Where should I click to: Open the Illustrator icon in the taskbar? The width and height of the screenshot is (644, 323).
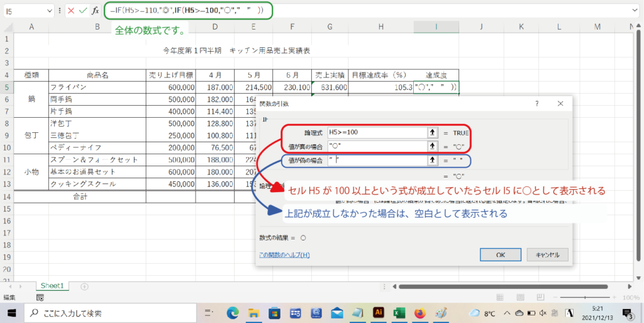(x=378, y=312)
